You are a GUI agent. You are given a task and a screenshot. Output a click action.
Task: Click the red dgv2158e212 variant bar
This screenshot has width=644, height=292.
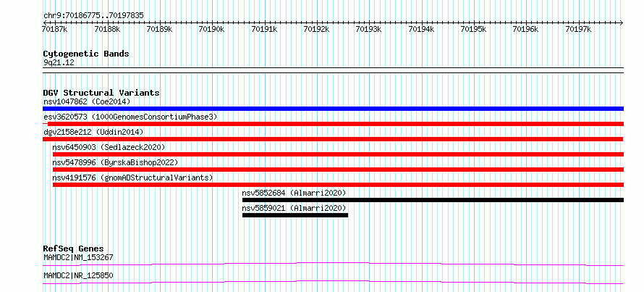click(x=333, y=139)
